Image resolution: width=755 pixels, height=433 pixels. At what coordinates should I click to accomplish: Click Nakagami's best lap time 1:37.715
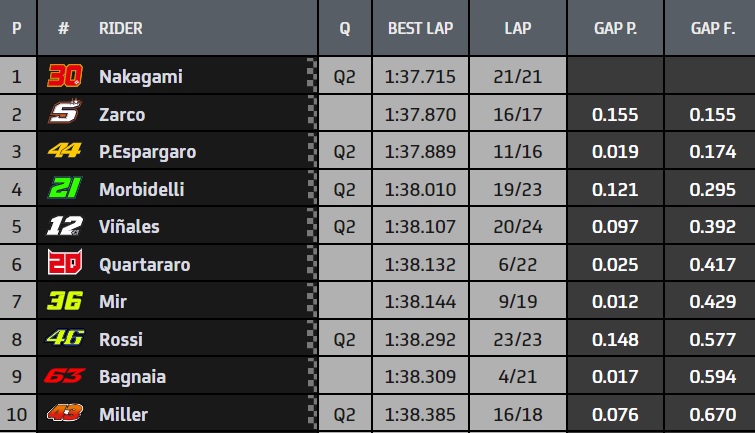420,77
